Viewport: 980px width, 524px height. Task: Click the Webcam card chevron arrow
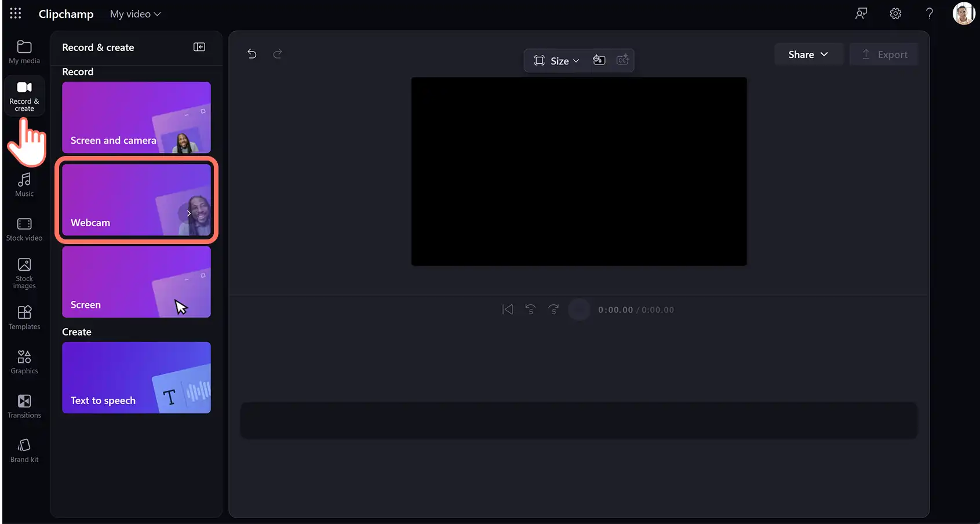tap(189, 214)
